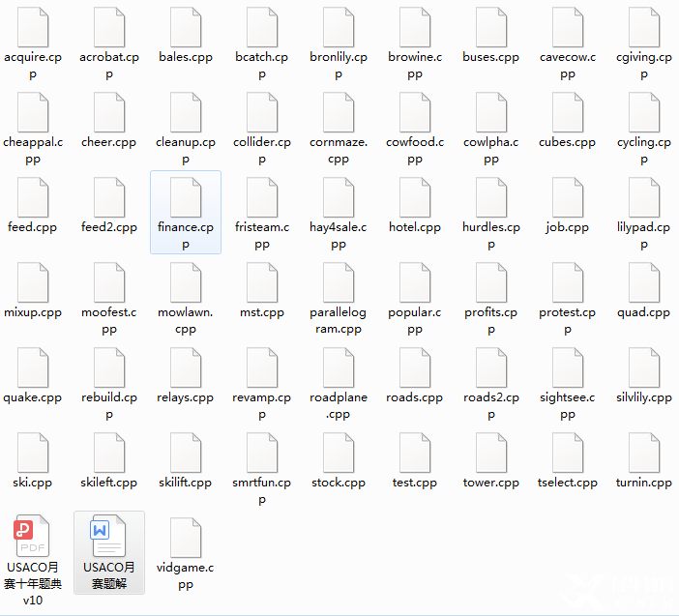Image resolution: width=679 pixels, height=616 pixels.
Task: Click the mst.cpp file icon
Action: click(261, 282)
